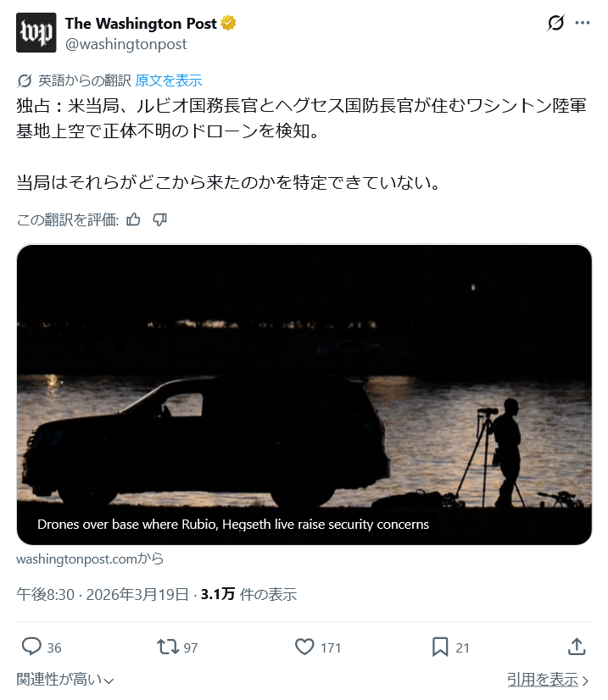608x700 pixels.
Task: Click the @washingtonpost handle
Action: [126, 44]
